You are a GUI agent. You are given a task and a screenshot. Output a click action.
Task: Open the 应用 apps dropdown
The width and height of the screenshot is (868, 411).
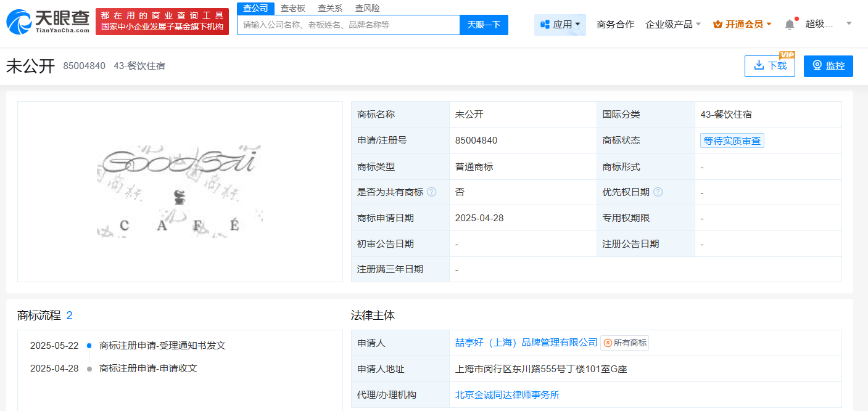tap(560, 25)
